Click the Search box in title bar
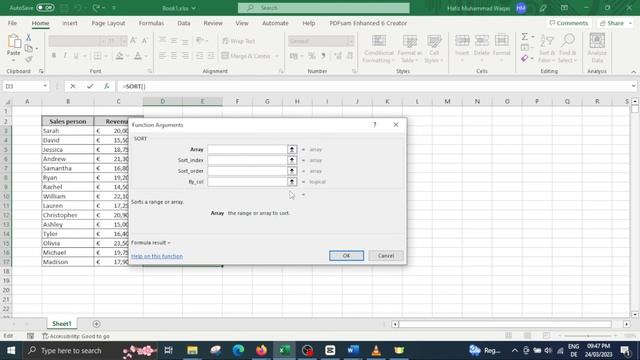This screenshot has height=360, width=640. (x=324, y=8)
